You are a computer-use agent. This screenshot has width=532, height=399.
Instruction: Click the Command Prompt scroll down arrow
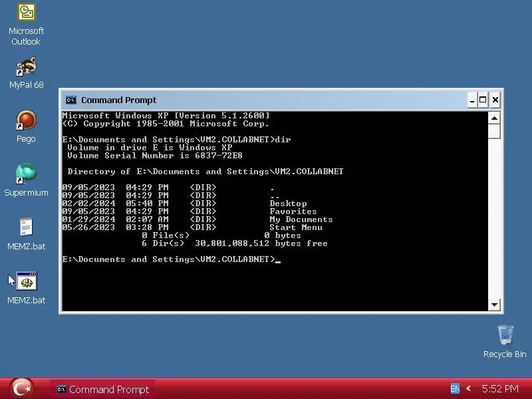point(494,305)
